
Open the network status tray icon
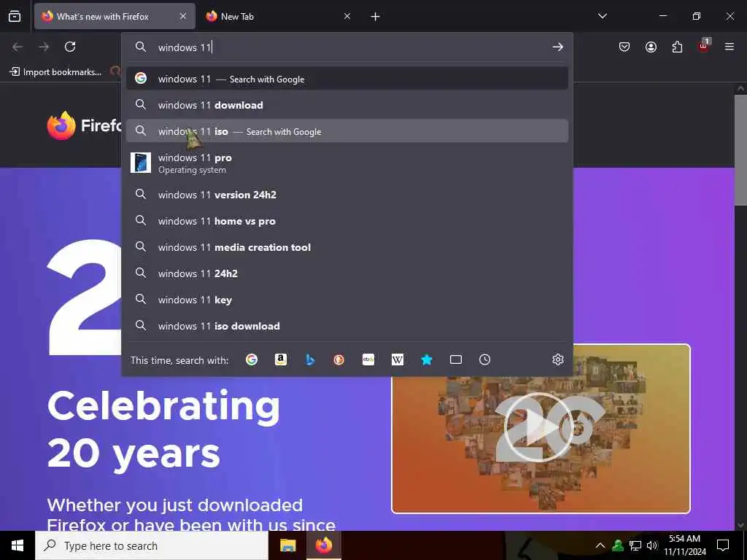click(635, 545)
